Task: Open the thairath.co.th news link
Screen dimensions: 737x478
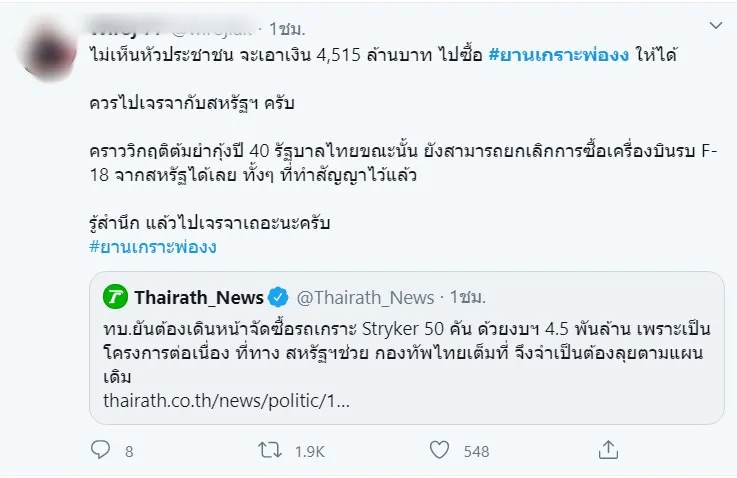Action: [x=226, y=401]
